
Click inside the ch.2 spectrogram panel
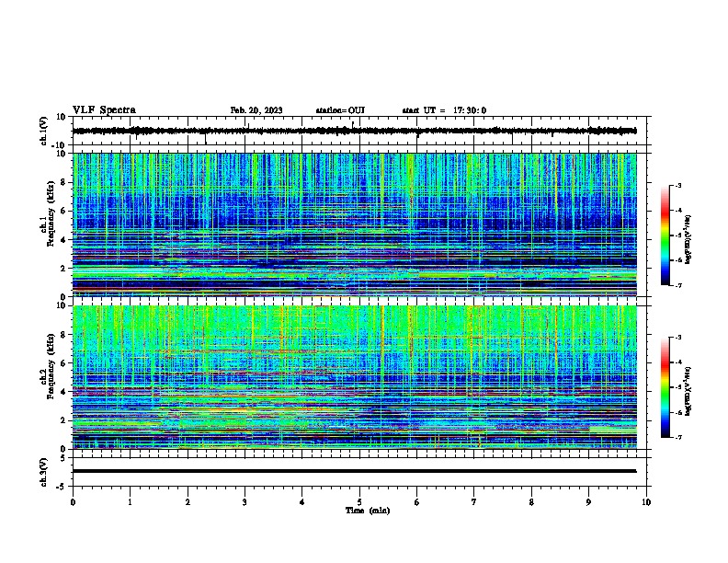point(354,377)
